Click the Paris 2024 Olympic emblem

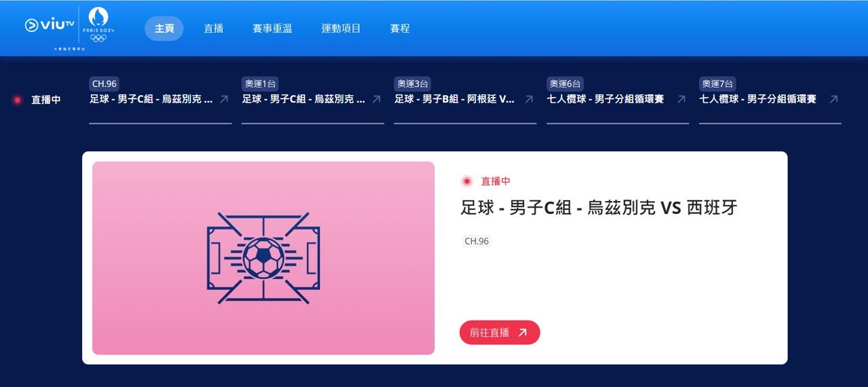click(98, 24)
